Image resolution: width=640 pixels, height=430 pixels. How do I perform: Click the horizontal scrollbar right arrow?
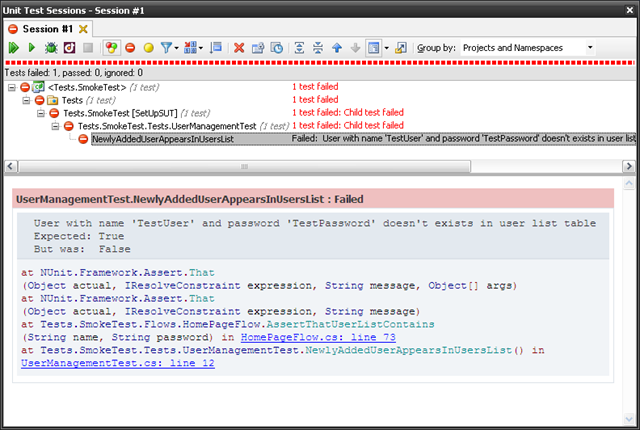[x=629, y=166]
